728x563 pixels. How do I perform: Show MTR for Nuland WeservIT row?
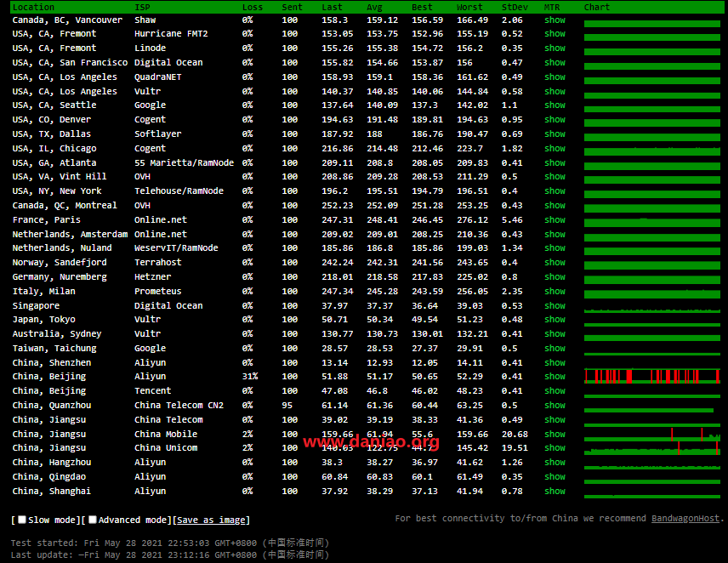(x=555, y=247)
